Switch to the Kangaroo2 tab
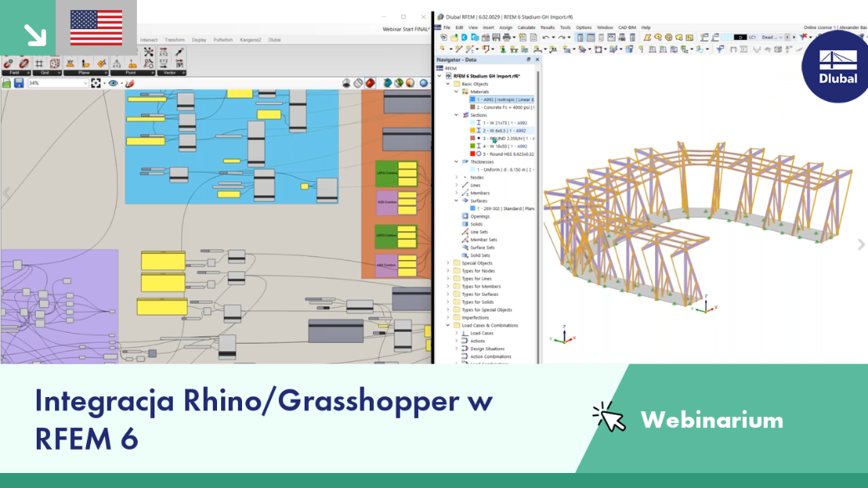Screen dimensions: 868x488 coord(250,40)
